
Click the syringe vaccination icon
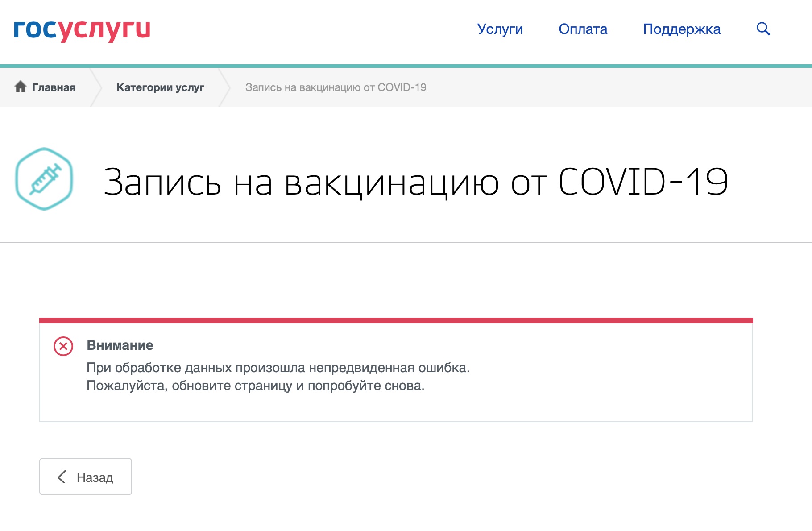coord(44,179)
